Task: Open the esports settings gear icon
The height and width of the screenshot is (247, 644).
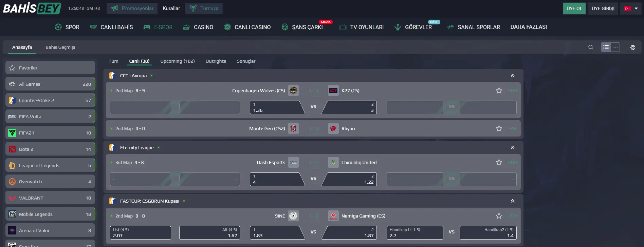Action: tap(633, 47)
